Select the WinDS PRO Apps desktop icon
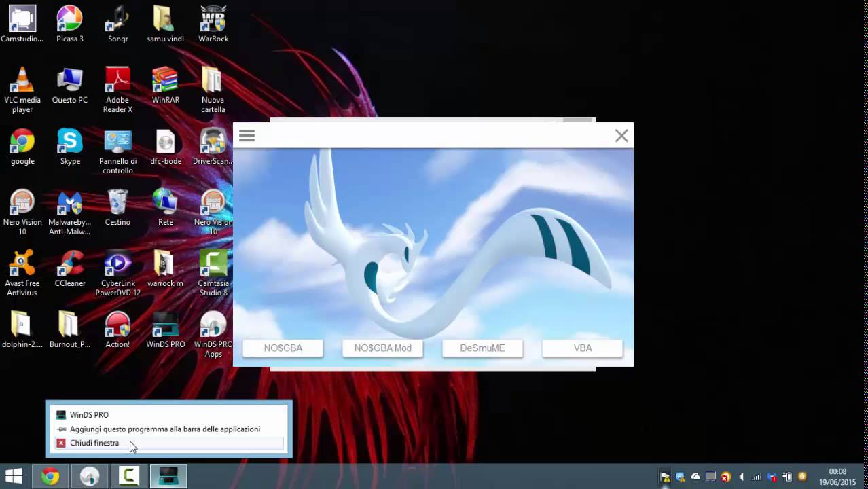 click(x=213, y=335)
